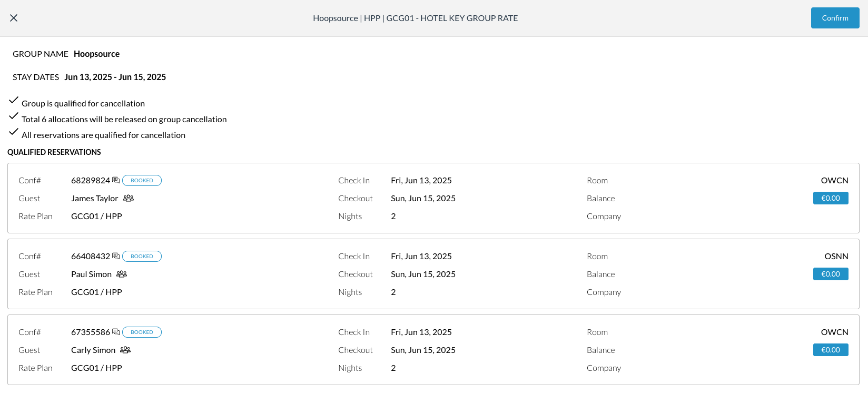This screenshot has height=403, width=868.
Task: Click group icon beside Paul Simon
Action: pyautogui.click(x=122, y=274)
